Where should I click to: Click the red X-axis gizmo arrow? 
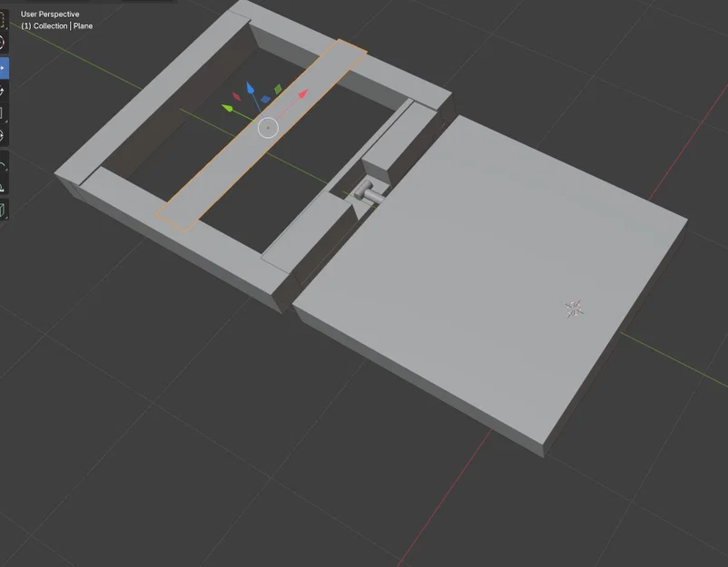(302, 94)
